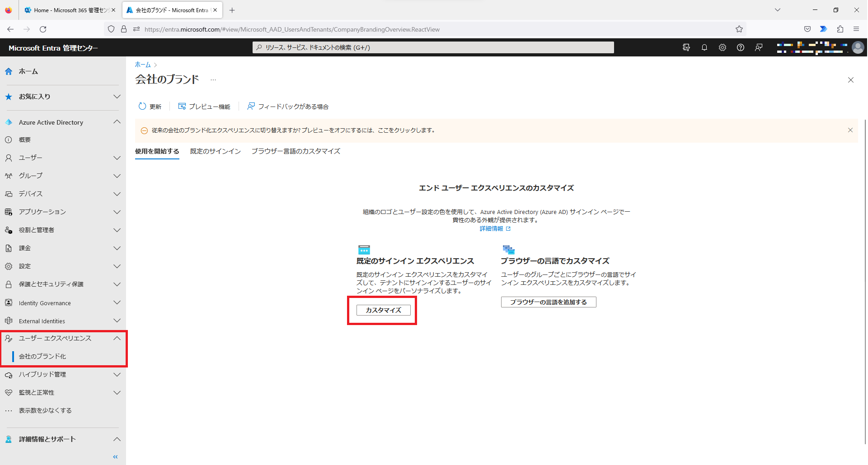
Task: Close the 会社のブランド browser tab
Action: [x=215, y=10]
